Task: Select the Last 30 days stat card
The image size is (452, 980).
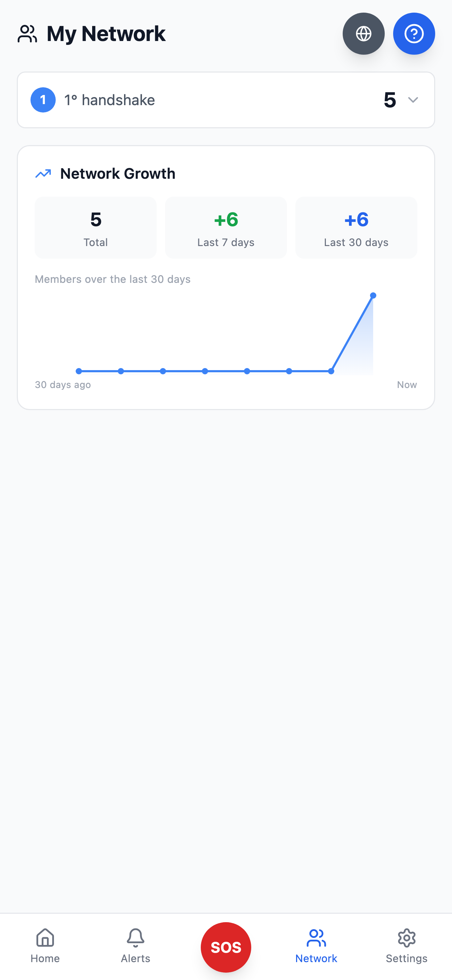Action: (356, 227)
